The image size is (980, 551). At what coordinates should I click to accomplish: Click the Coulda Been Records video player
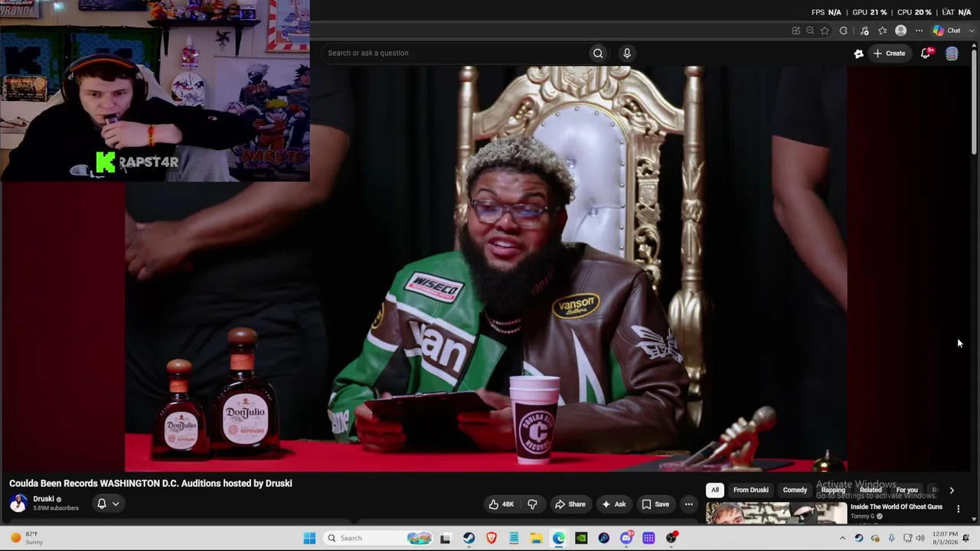pos(486,268)
